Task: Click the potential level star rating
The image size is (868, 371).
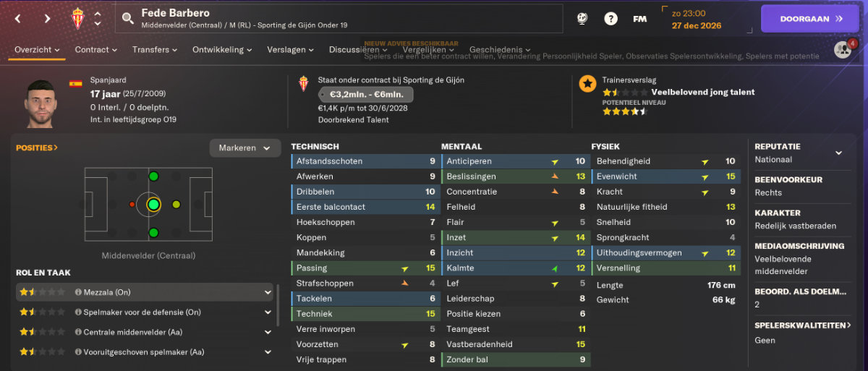Action: [625, 112]
